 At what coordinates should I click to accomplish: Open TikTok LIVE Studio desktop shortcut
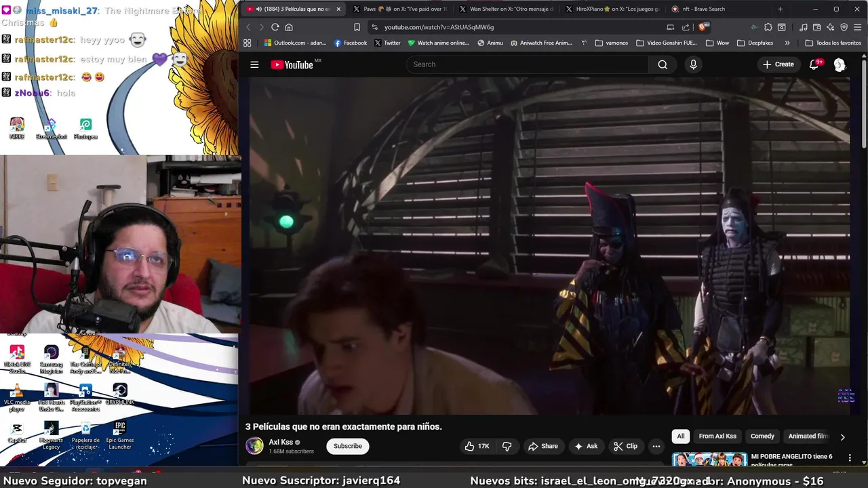[17, 359]
